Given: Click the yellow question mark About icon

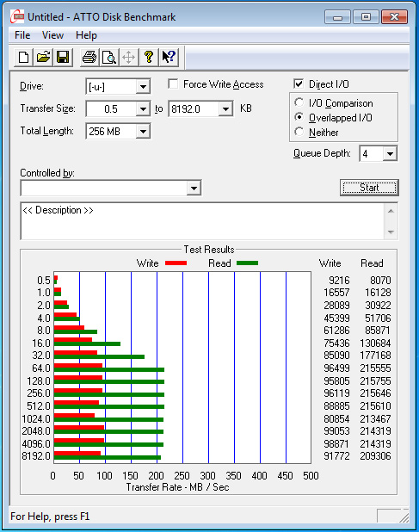Looking at the screenshot, I should coord(149,57).
